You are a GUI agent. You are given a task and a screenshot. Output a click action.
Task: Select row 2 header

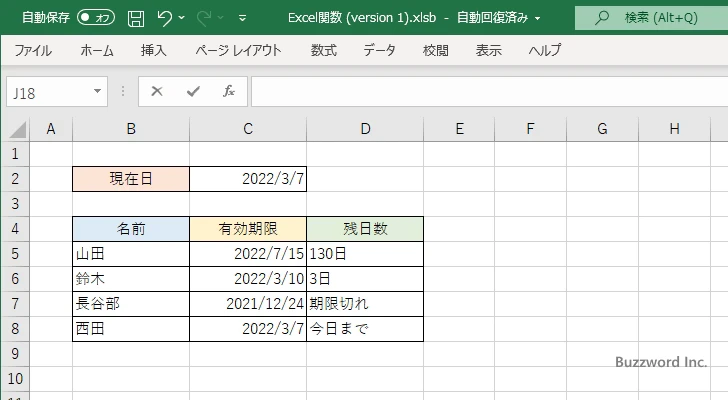pos(15,179)
